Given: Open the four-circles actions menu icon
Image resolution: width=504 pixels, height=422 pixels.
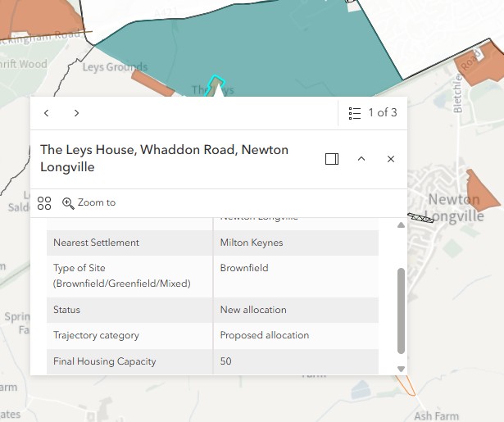Looking at the screenshot, I should [44, 203].
